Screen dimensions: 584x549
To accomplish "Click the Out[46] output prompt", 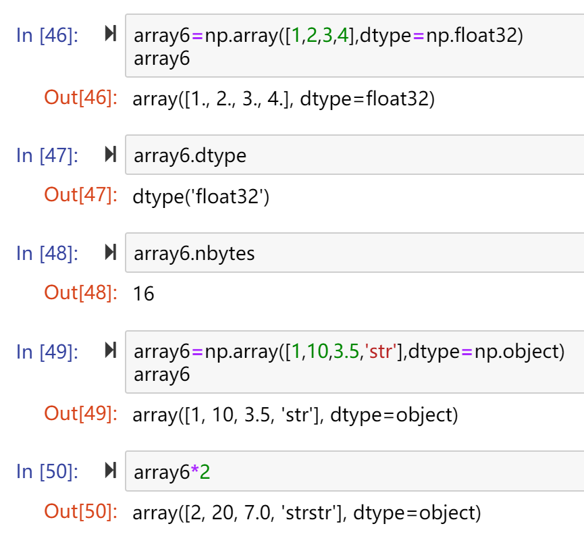I will click(x=81, y=98).
